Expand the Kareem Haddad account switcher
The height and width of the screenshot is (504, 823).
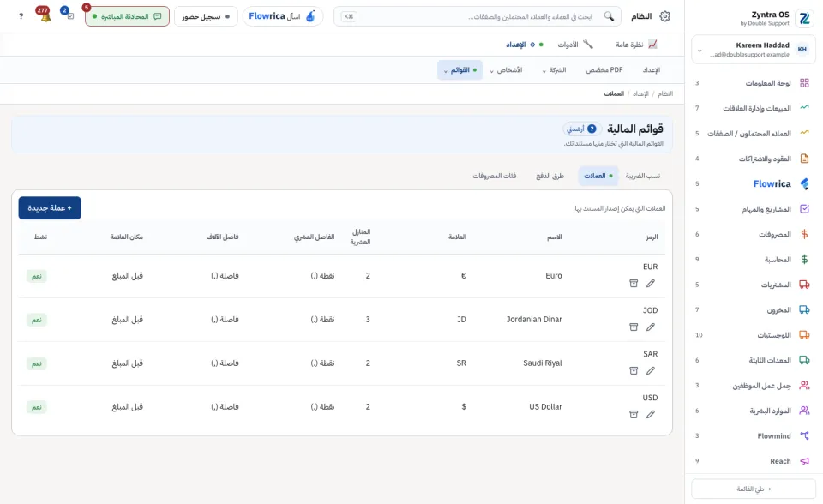754,50
